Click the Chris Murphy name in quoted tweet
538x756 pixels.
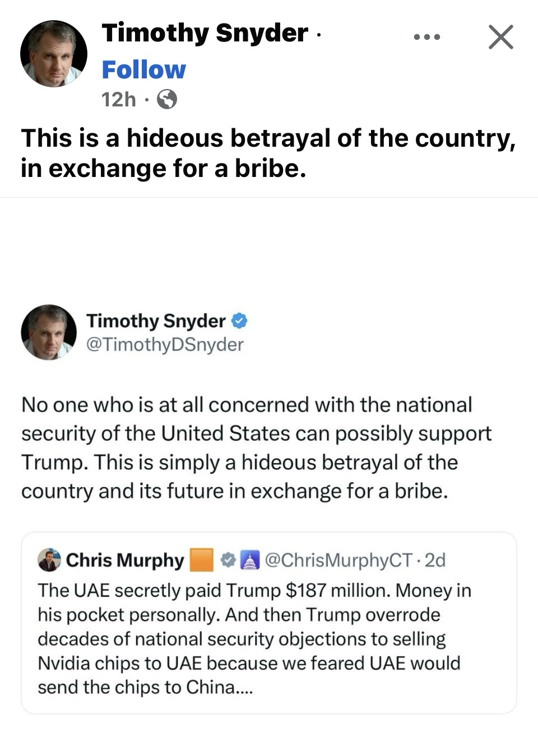[x=125, y=560]
